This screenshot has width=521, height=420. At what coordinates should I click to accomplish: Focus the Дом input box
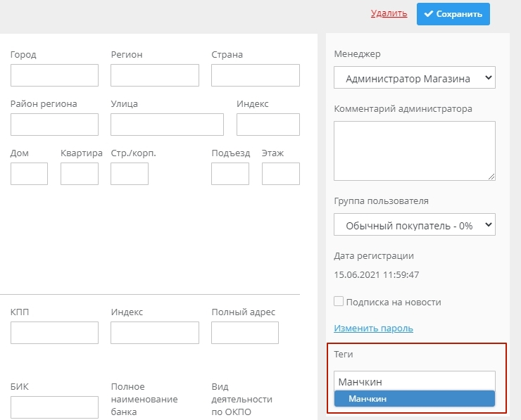[x=29, y=174]
